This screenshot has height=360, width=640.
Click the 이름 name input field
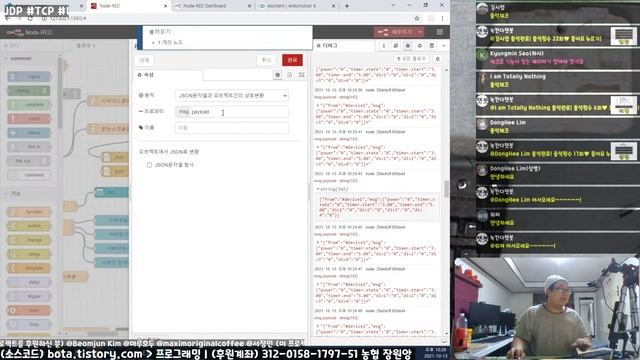pyautogui.click(x=232, y=128)
